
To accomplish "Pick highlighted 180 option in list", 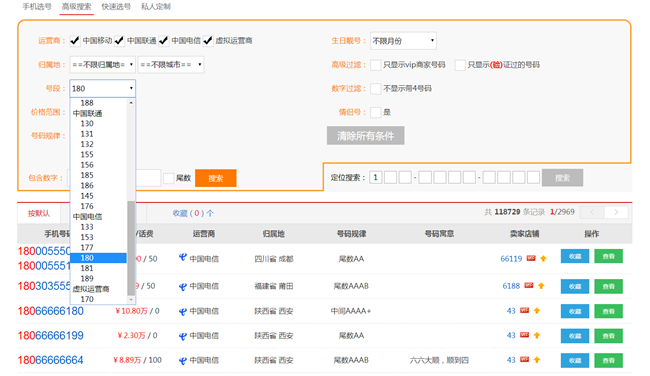I will point(98,258).
